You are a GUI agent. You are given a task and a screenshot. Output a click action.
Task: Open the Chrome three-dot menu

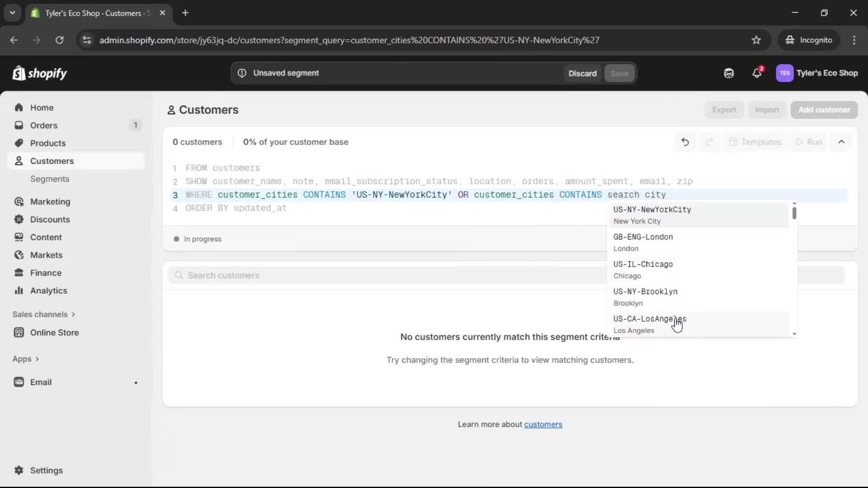pyautogui.click(x=854, y=40)
